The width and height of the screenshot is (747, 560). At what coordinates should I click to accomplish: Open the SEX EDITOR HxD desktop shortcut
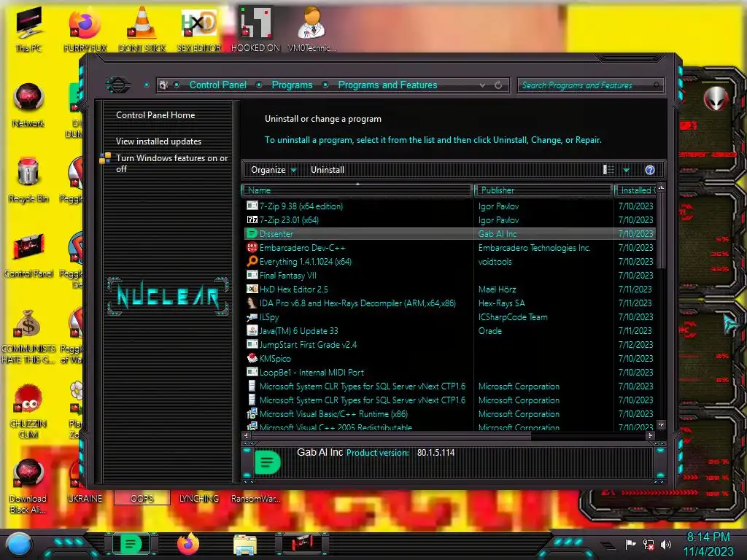(198, 29)
